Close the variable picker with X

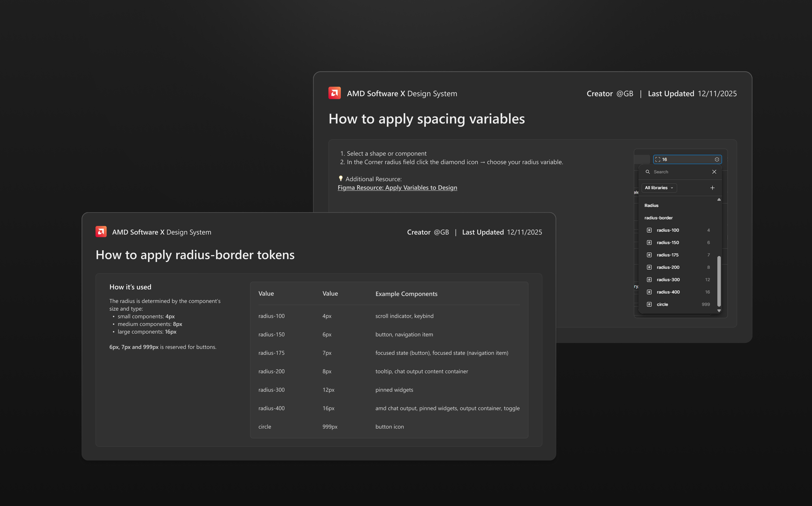tap(714, 172)
